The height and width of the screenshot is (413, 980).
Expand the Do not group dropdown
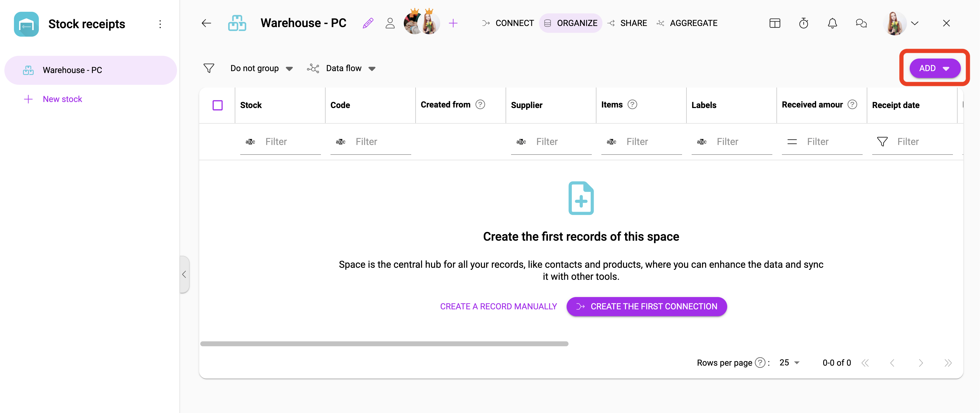point(289,68)
